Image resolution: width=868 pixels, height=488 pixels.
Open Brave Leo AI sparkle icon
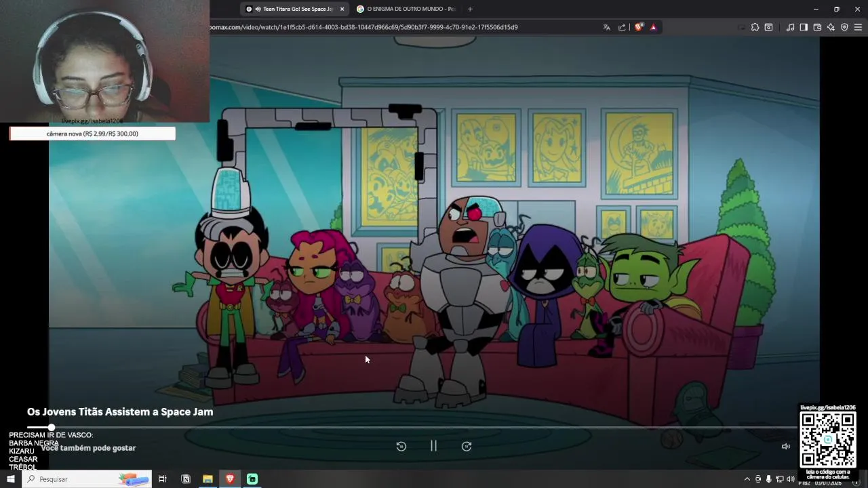(831, 27)
